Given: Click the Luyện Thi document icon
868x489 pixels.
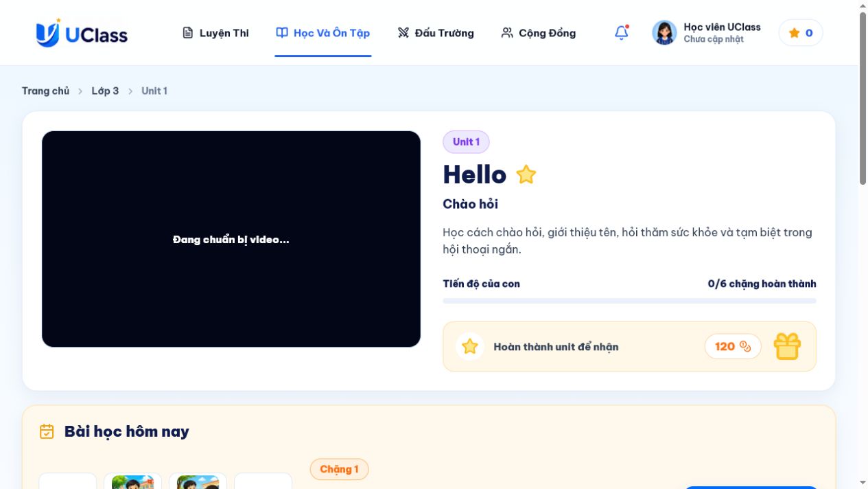Looking at the screenshot, I should (188, 33).
